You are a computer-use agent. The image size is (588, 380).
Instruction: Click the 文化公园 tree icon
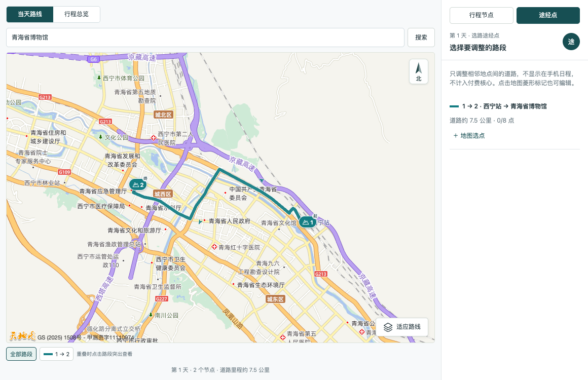[x=100, y=137]
